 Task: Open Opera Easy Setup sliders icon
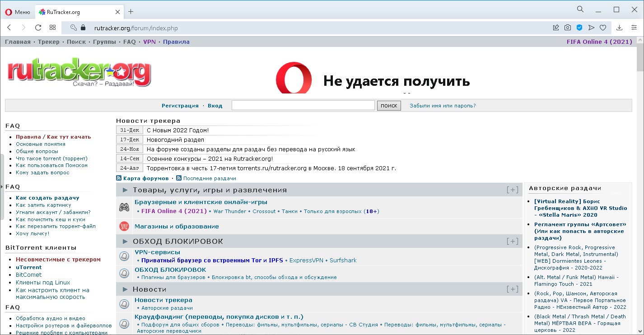point(634,28)
